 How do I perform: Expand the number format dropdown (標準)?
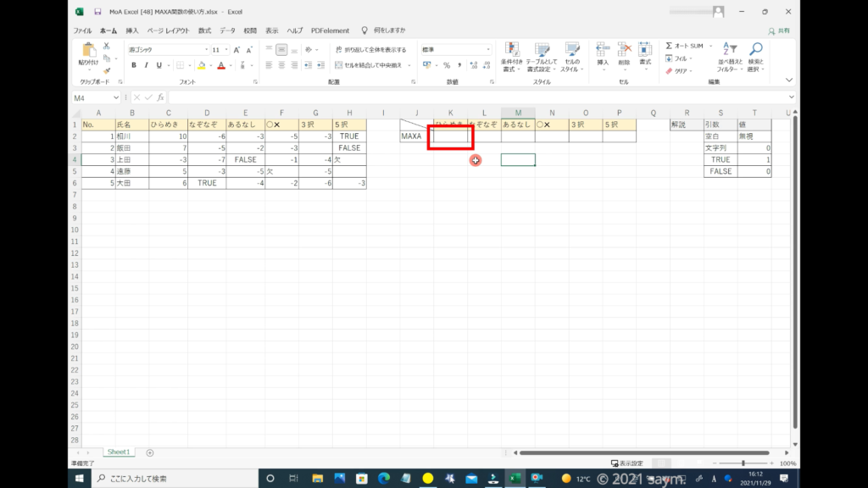tap(488, 50)
